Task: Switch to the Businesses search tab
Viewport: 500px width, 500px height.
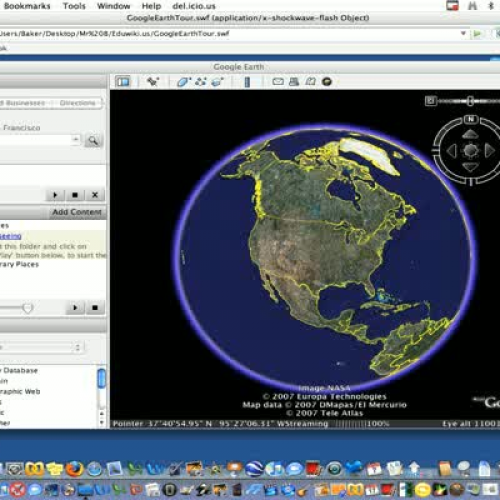Action: [x=23, y=103]
